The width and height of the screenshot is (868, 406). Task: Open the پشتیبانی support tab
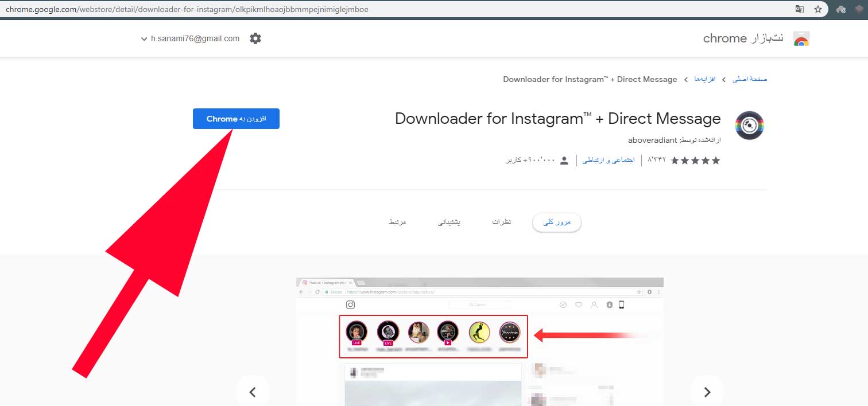tap(449, 222)
